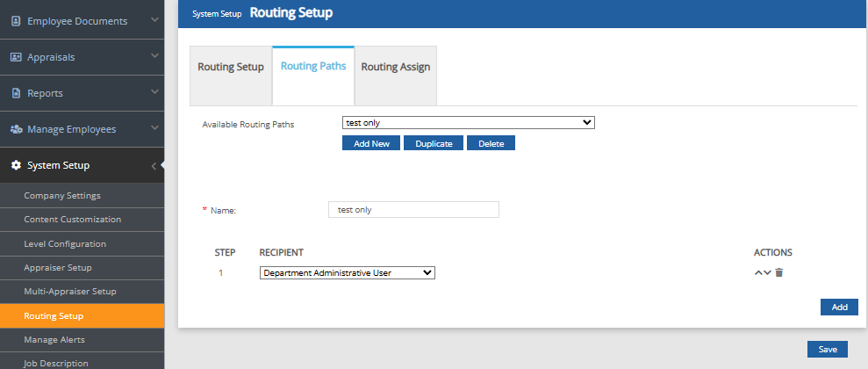Click the Add New button

(x=370, y=143)
